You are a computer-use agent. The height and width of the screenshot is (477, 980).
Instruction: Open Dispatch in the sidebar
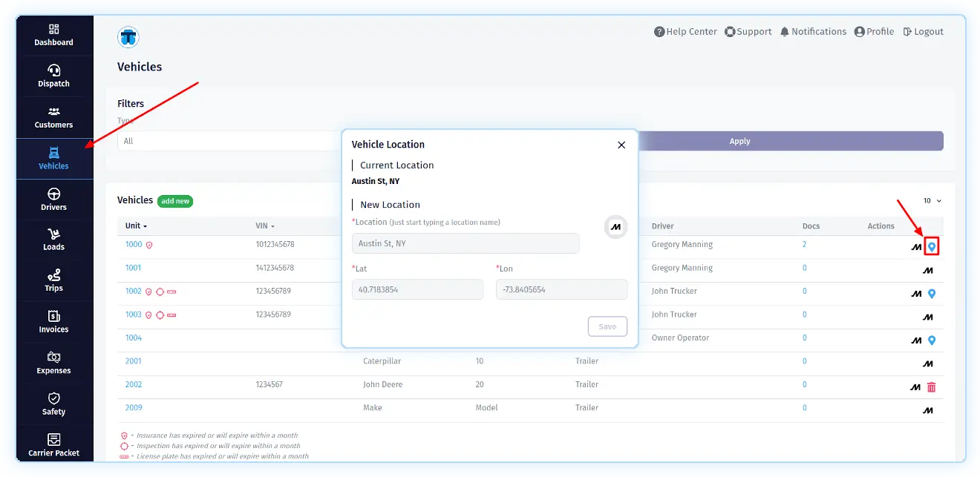point(54,76)
